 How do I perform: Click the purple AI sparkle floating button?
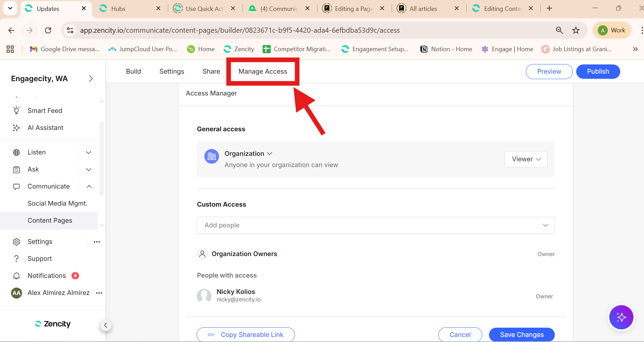click(x=621, y=317)
